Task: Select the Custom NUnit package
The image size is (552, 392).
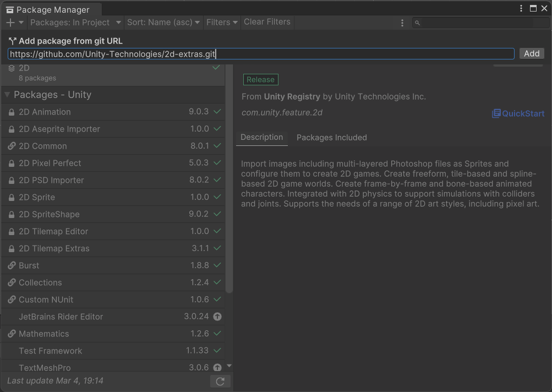Action: pos(113,300)
